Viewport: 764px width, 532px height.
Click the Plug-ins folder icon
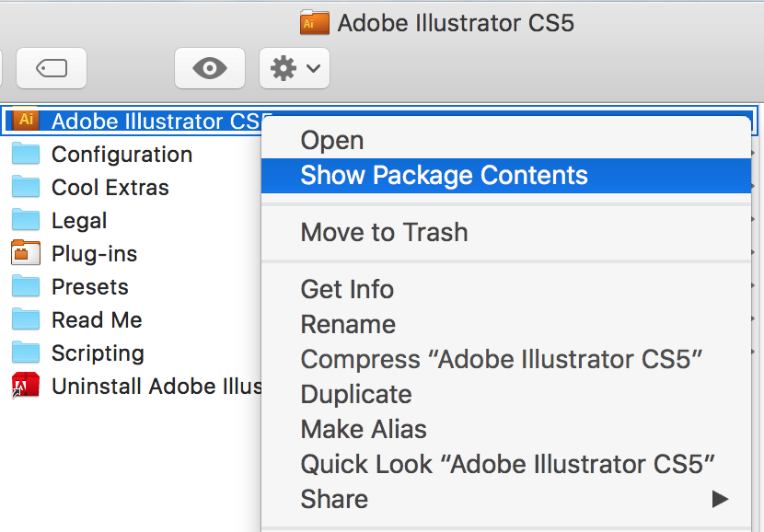coord(26,253)
